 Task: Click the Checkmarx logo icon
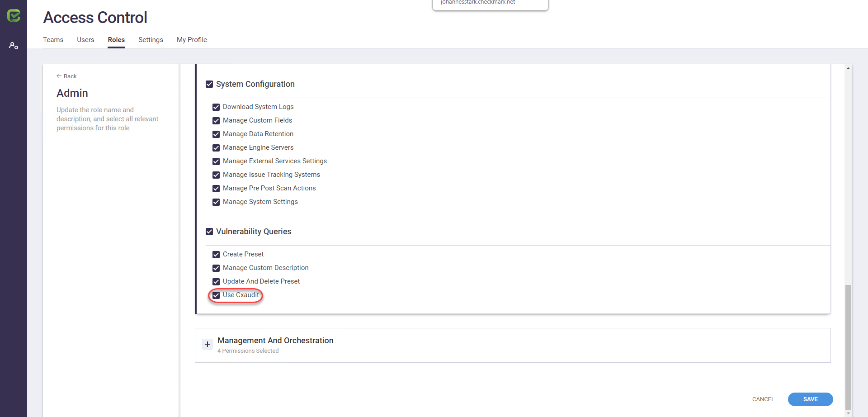tap(14, 16)
